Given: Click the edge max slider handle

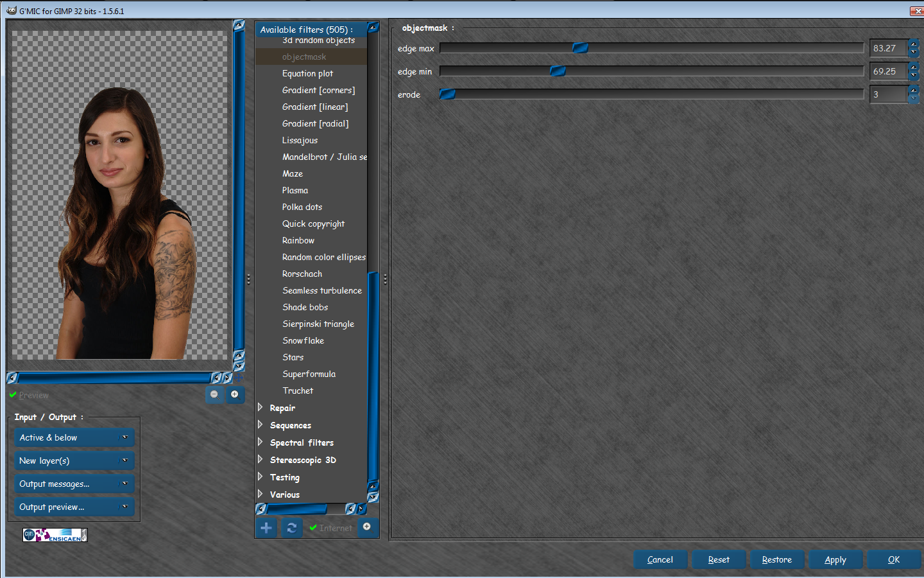Looking at the screenshot, I should [x=580, y=48].
